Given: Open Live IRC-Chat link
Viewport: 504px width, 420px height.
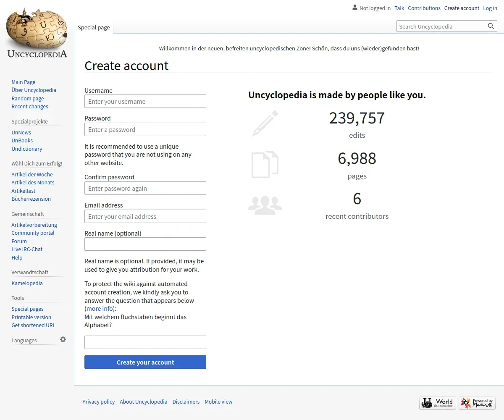Looking at the screenshot, I should pyautogui.click(x=27, y=249).
